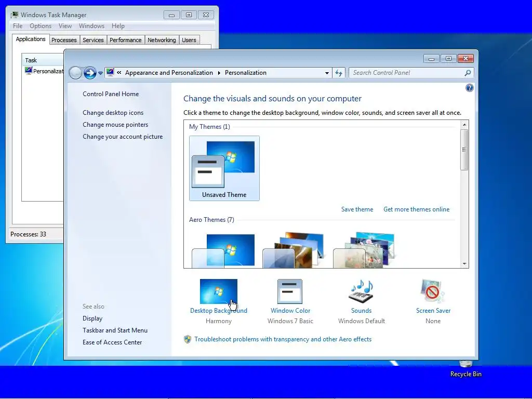
Task: Open the Windows menu in Task Manager
Action: pos(91,26)
